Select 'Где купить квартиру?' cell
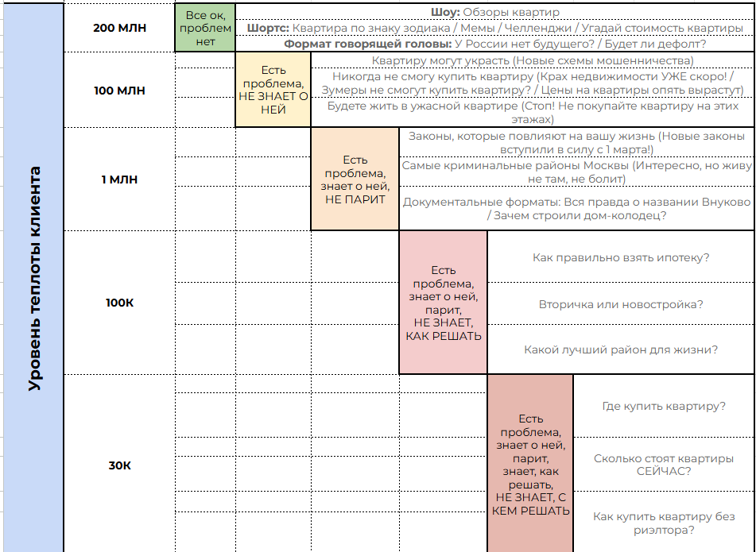Viewport: 756px width, 552px height. pyautogui.click(x=664, y=406)
